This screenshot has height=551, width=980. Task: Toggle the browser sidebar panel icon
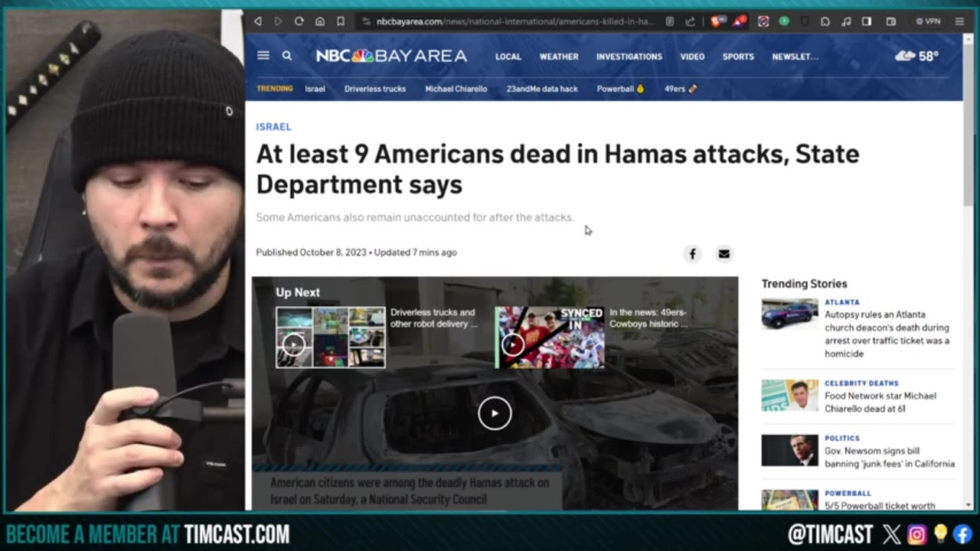(867, 21)
